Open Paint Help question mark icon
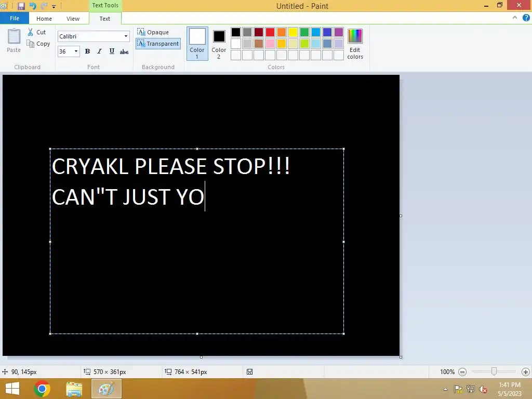The height and width of the screenshot is (399, 532). tap(526, 18)
